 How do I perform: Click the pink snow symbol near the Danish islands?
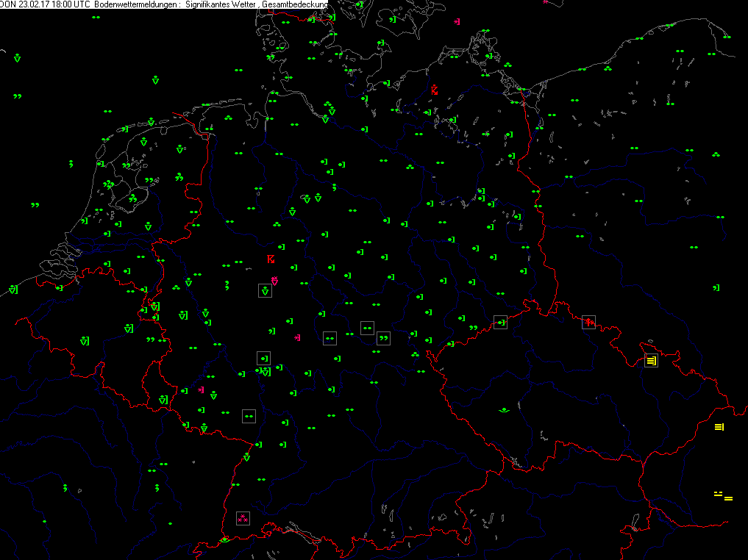pos(457,21)
